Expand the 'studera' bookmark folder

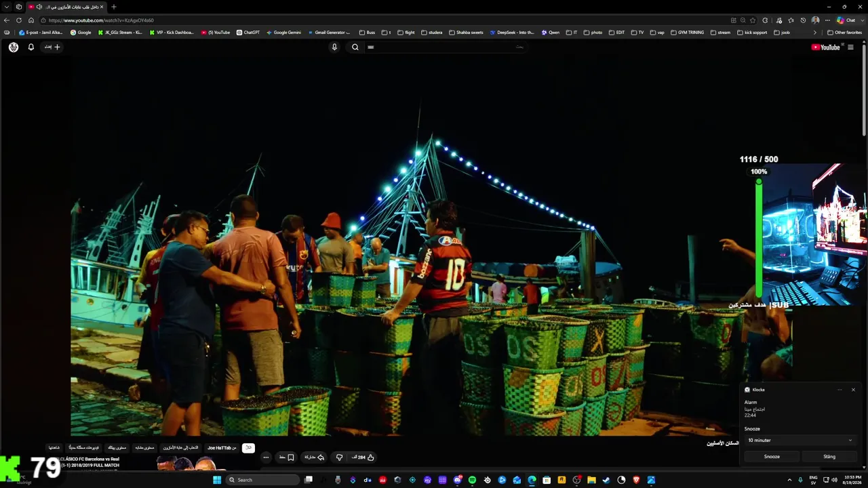(x=431, y=33)
